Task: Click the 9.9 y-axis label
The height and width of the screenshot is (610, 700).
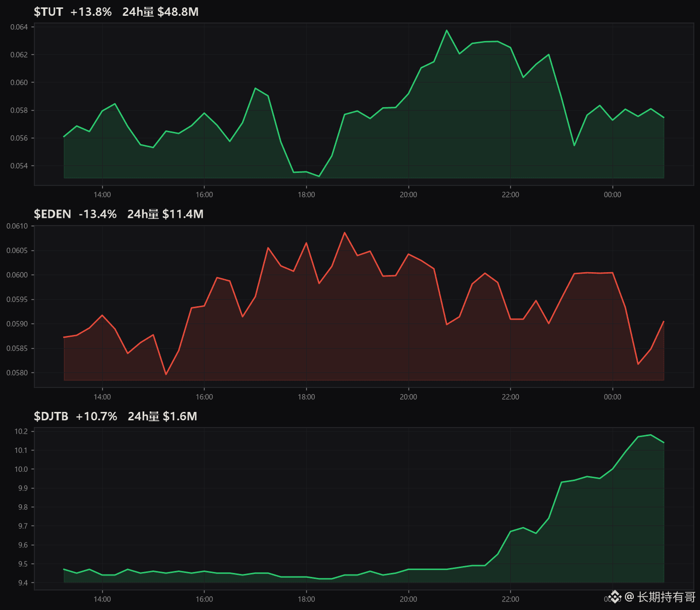Action: pos(23,488)
